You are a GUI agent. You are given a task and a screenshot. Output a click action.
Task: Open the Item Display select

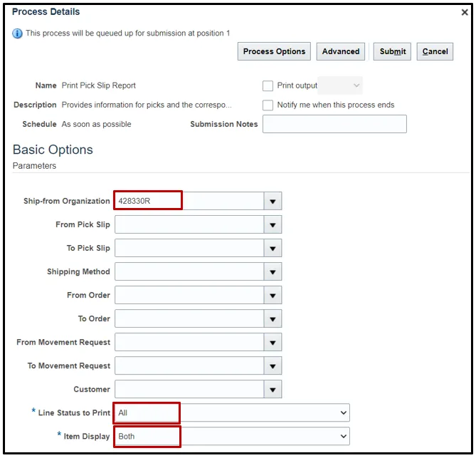pyautogui.click(x=232, y=437)
